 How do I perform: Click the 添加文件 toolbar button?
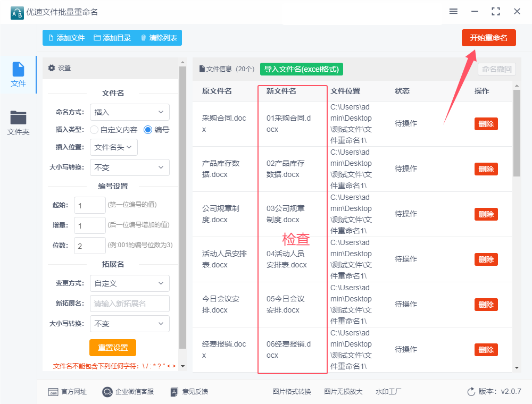tap(67, 38)
